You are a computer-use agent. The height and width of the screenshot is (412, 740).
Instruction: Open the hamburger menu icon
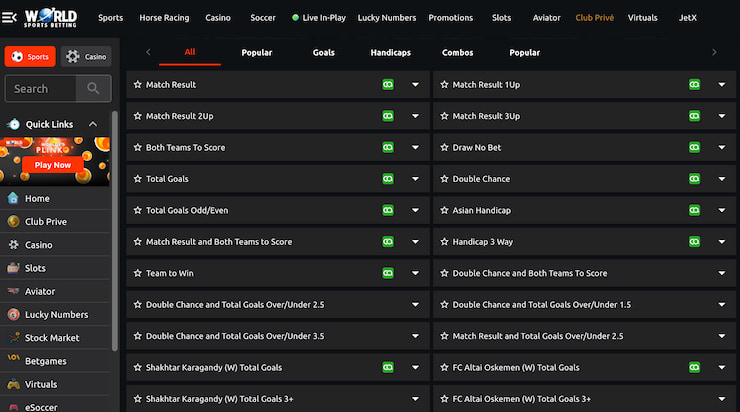9,18
